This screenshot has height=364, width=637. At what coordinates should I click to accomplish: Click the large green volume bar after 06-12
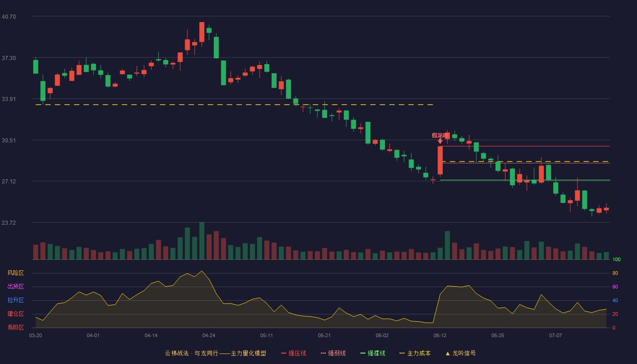tap(447, 245)
